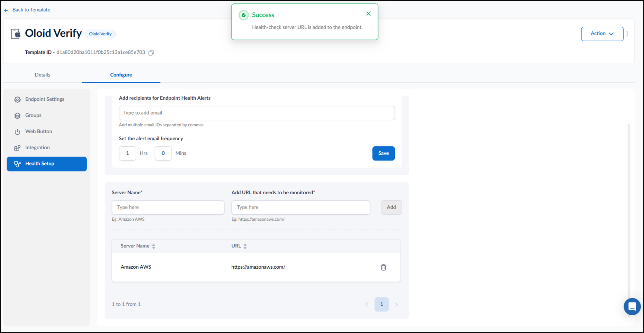Screen dimensions: 644x333
Task: Close the Success notification
Action: click(x=369, y=14)
